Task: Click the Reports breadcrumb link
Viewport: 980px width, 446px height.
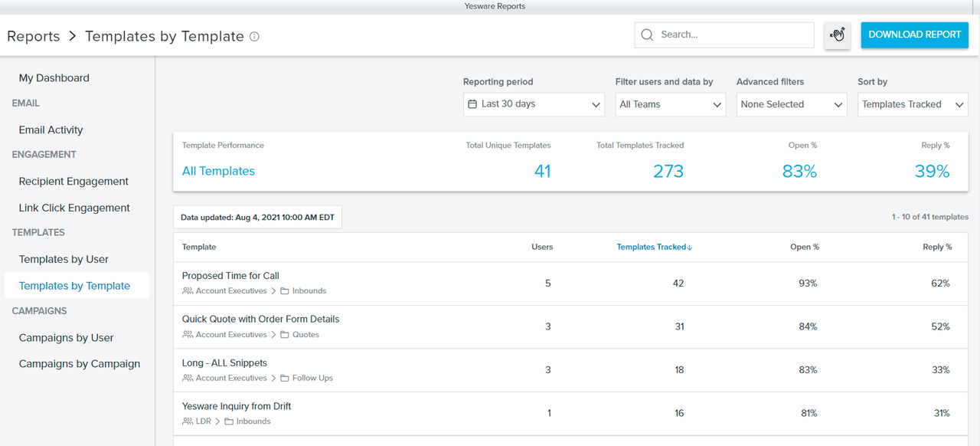Action: coord(34,36)
